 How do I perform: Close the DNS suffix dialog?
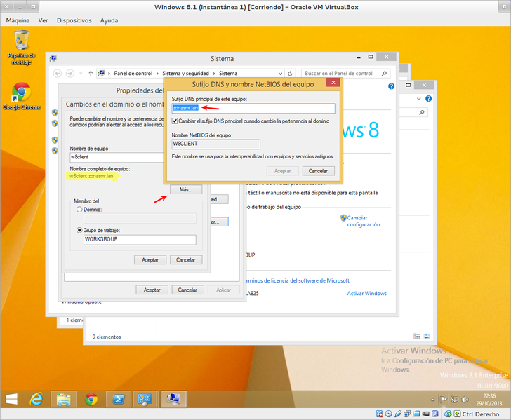(333, 83)
